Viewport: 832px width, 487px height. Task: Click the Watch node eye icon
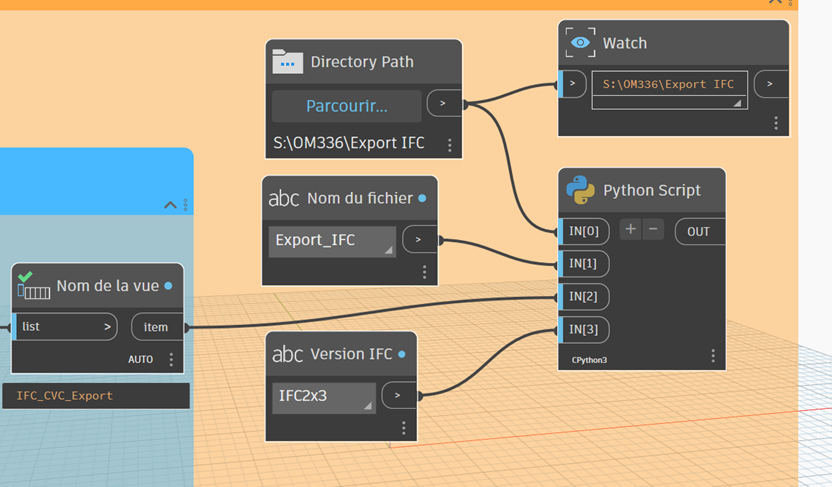pyautogui.click(x=580, y=43)
